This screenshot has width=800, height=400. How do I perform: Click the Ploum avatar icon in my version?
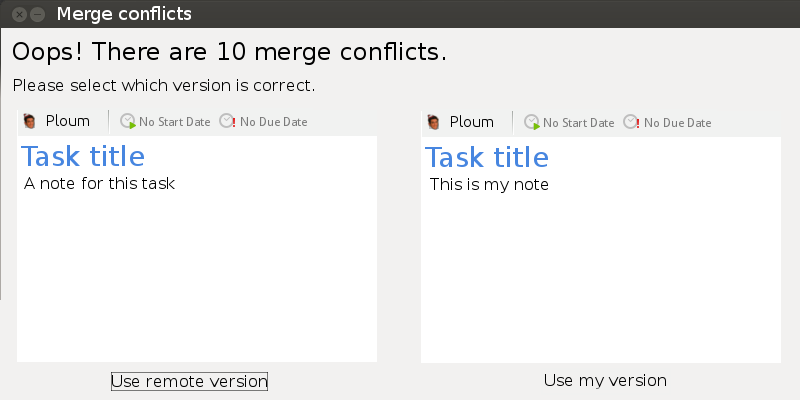[434, 122]
